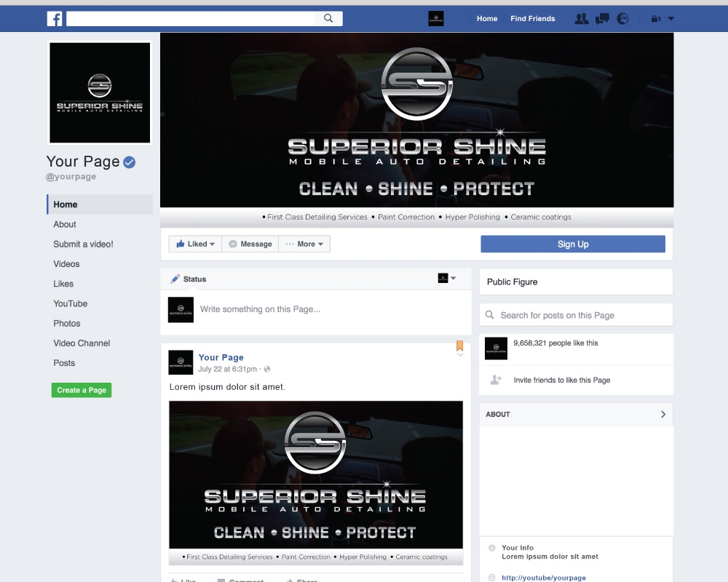Toggle the post's privacy globe setting
Screen dimensions: 728x582
(x=266, y=369)
